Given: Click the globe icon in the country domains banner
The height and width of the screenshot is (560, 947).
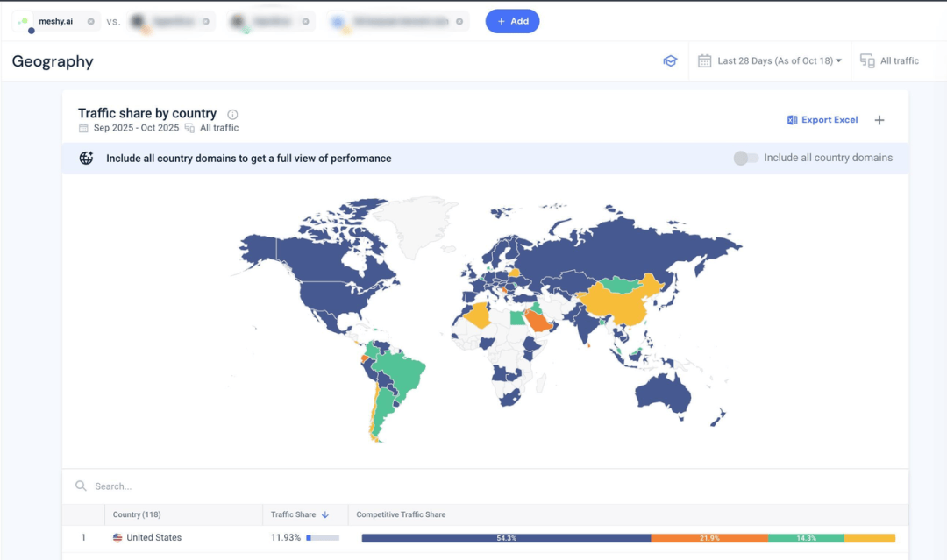Looking at the screenshot, I should [86, 159].
